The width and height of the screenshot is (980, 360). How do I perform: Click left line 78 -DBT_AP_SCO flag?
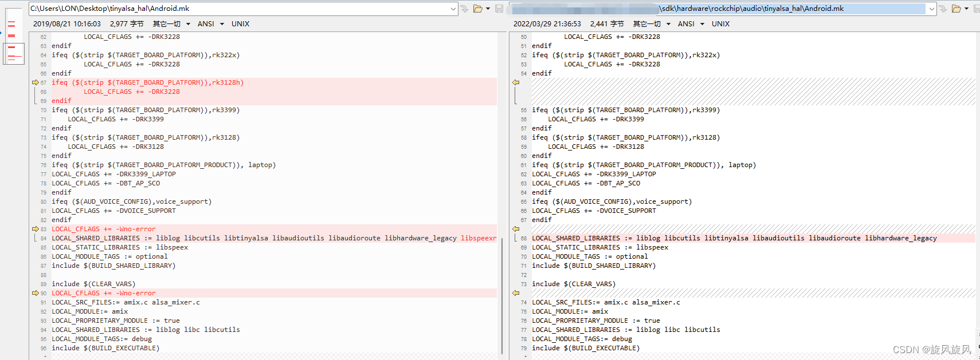[106, 183]
